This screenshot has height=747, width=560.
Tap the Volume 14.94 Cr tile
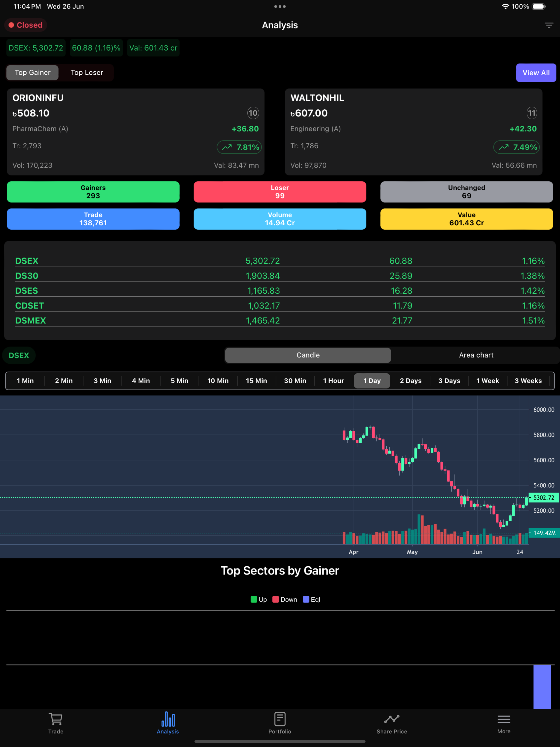pos(280,219)
